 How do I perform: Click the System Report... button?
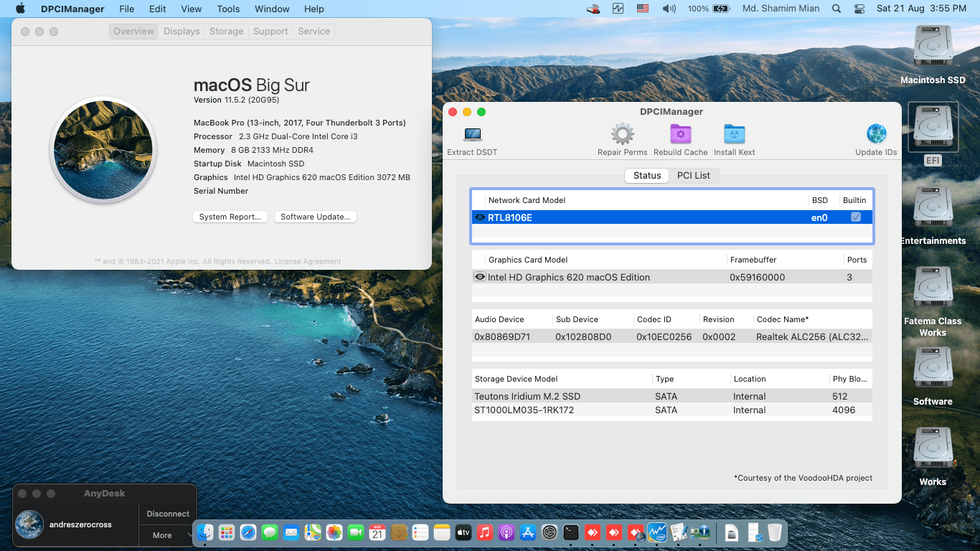tap(230, 217)
